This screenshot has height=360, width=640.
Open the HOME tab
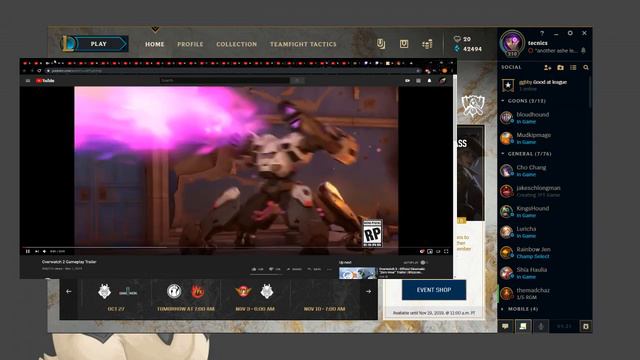coord(154,44)
